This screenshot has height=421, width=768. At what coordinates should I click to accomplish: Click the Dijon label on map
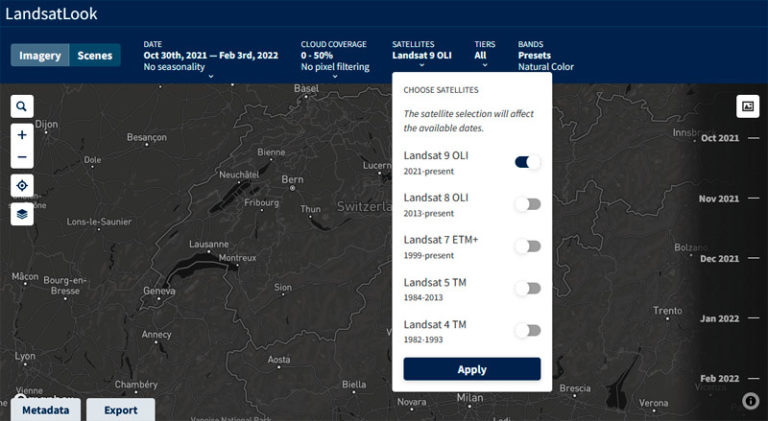point(47,124)
